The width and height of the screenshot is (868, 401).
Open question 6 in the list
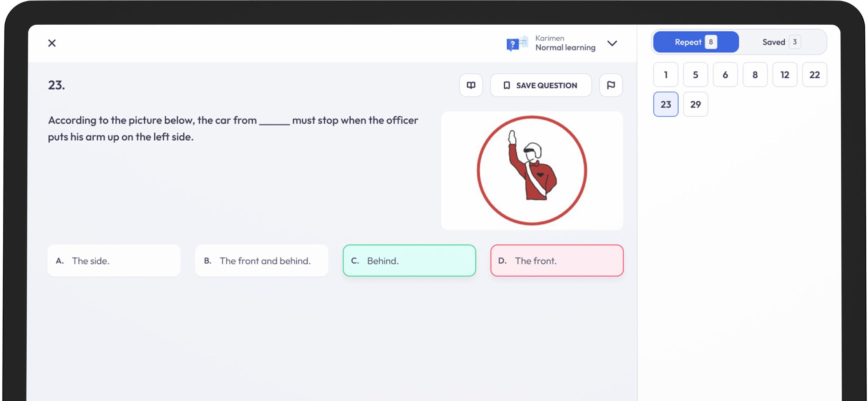(725, 74)
